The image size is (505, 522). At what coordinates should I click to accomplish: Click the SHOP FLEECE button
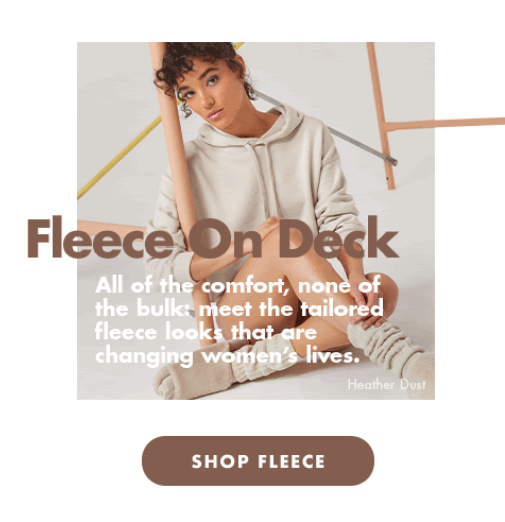[x=258, y=461]
